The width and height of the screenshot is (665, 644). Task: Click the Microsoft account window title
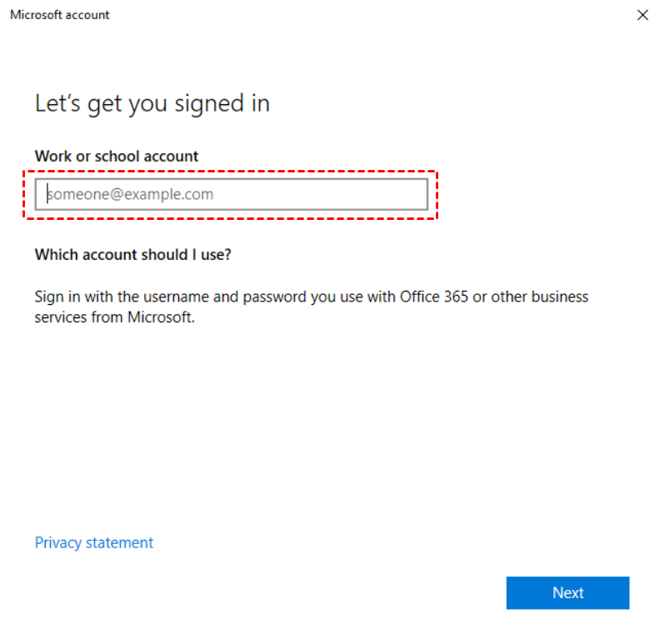pos(59,15)
